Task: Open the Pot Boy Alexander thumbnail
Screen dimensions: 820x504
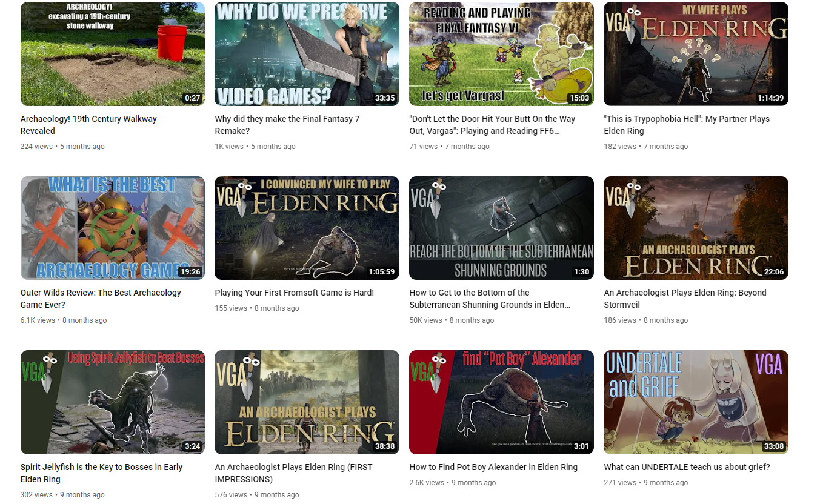Action: click(502, 402)
